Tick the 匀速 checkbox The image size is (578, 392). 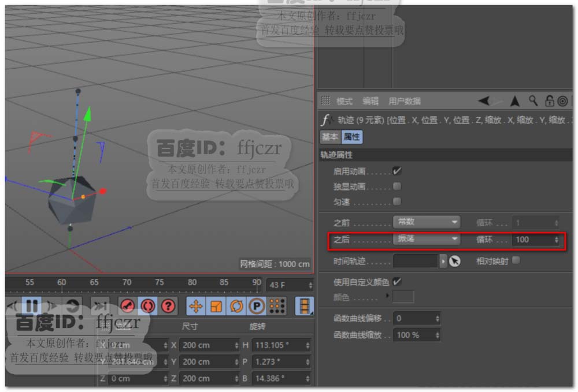pyautogui.click(x=397, y=201)
